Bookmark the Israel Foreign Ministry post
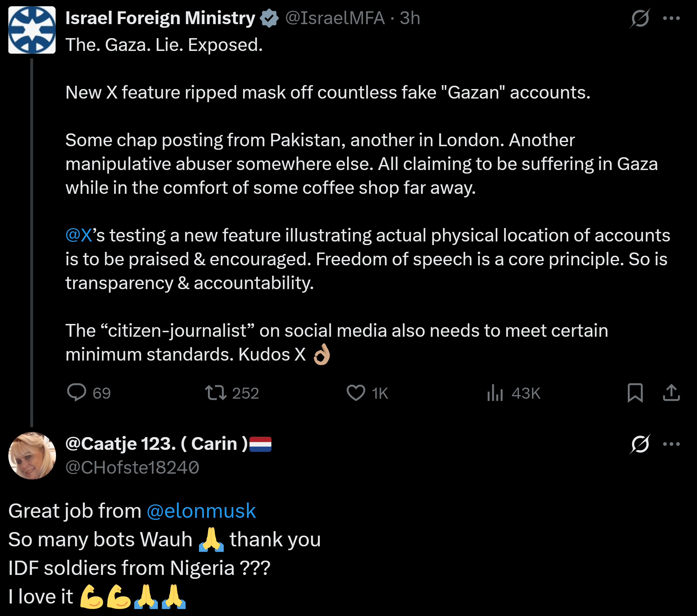 coord(635,393)
